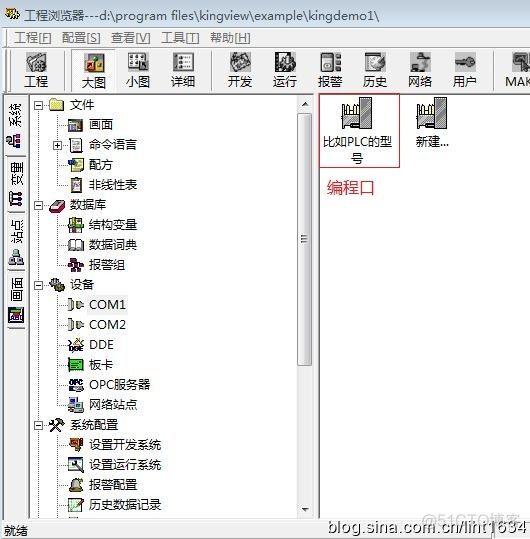Image resolution: width=530 pixels, height=539 pixels.
Task: Select the 数据词典 dictionary icon
Action: 76,245
